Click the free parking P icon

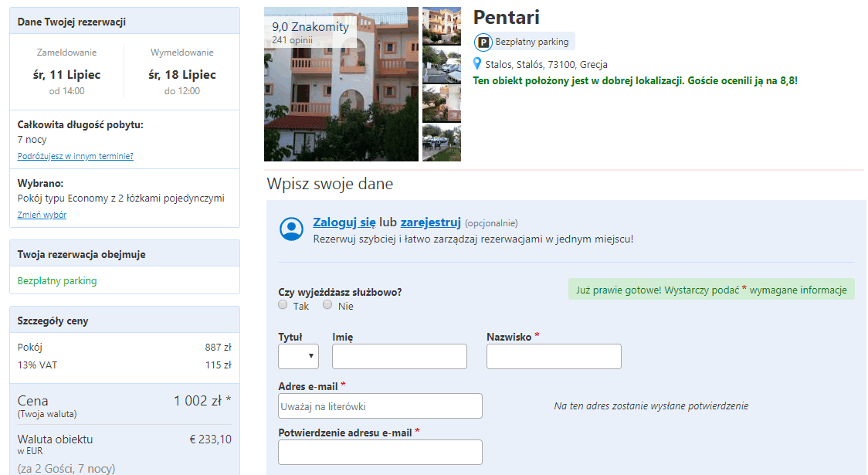click(483, 42)
